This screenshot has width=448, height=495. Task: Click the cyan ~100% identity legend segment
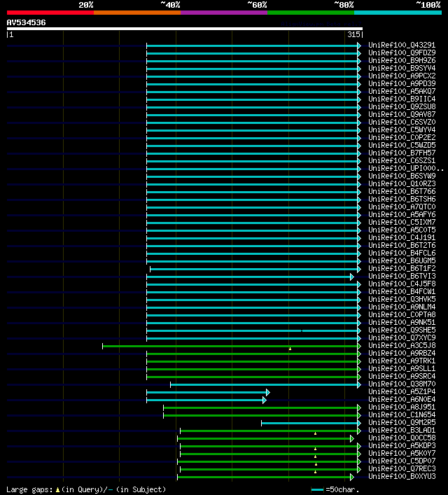pos(398,13)
